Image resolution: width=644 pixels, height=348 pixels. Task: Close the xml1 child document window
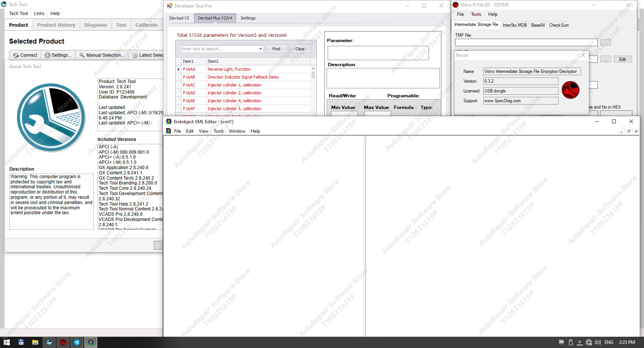(636, 131)
